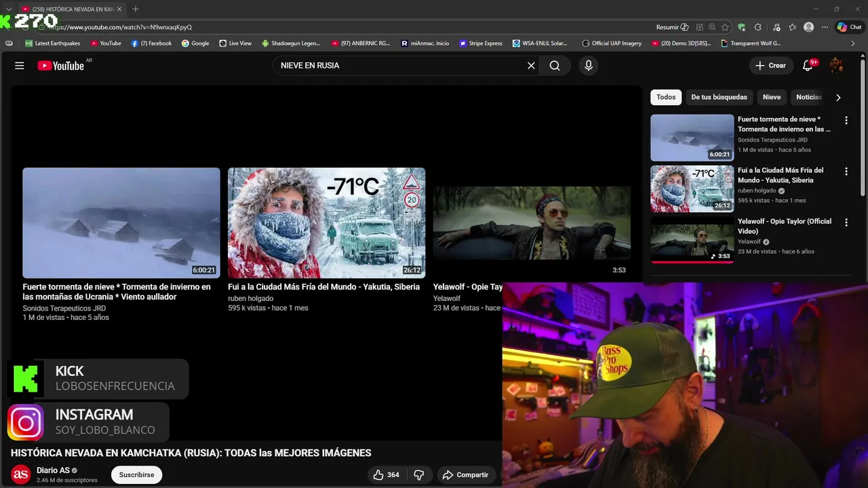This screenshot has height=488, width=868.
Task: Go to the YouTube home logo
Action: [x=60, y=66]
